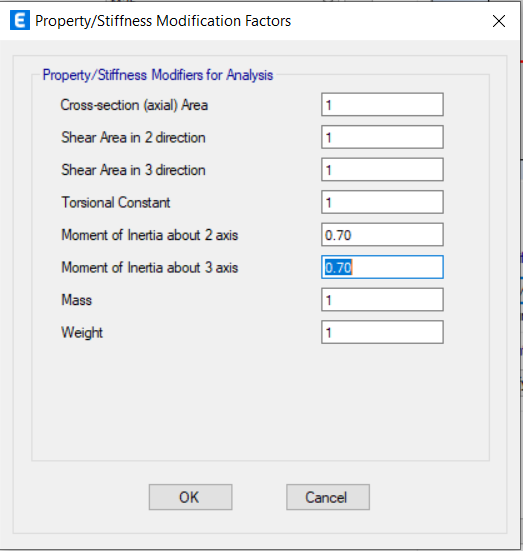Screen dimensions: 523x551
Task: Focus the Shear Area in 3 direction field
Action: tap(382, 170)
